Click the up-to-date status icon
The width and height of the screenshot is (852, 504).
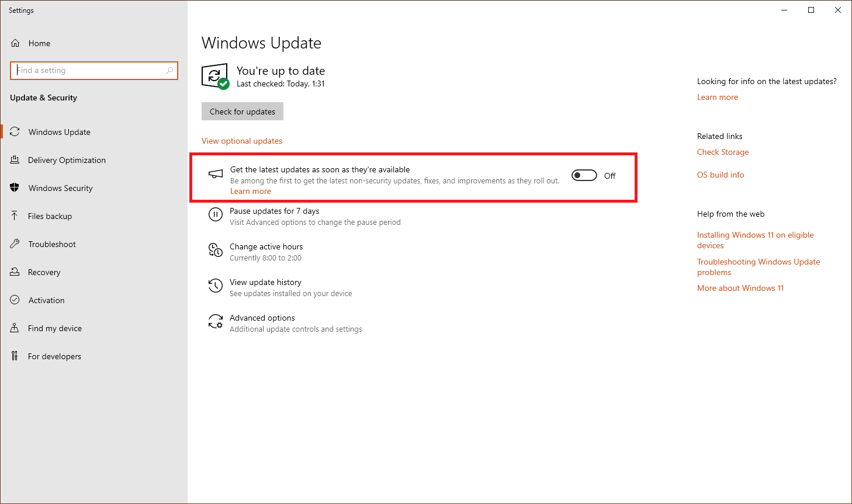215,77
